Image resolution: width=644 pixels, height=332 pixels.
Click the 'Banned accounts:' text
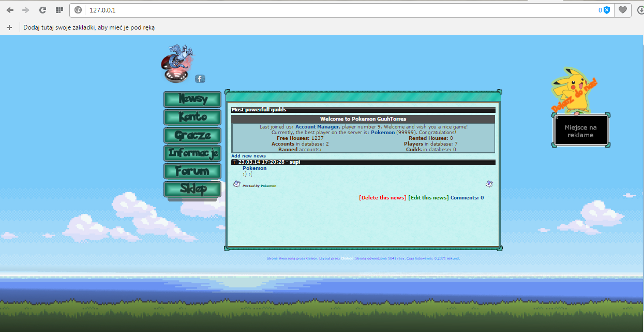coord(300,150)
